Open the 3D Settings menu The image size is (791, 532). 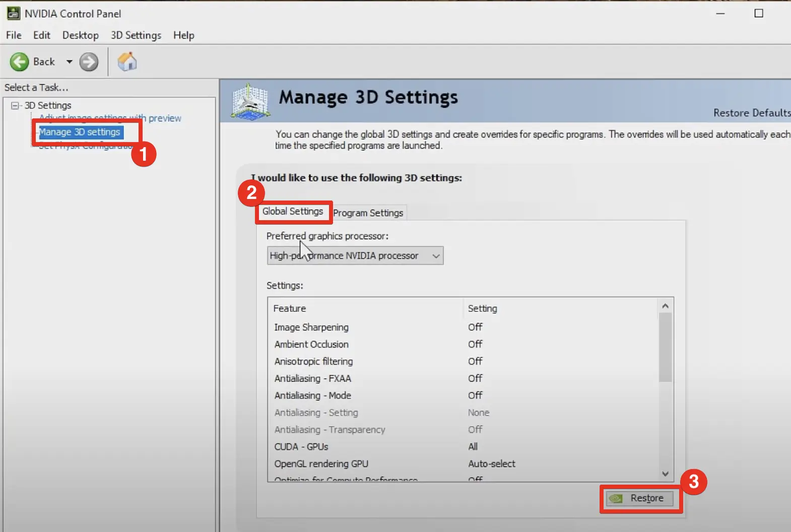point(136,35)
